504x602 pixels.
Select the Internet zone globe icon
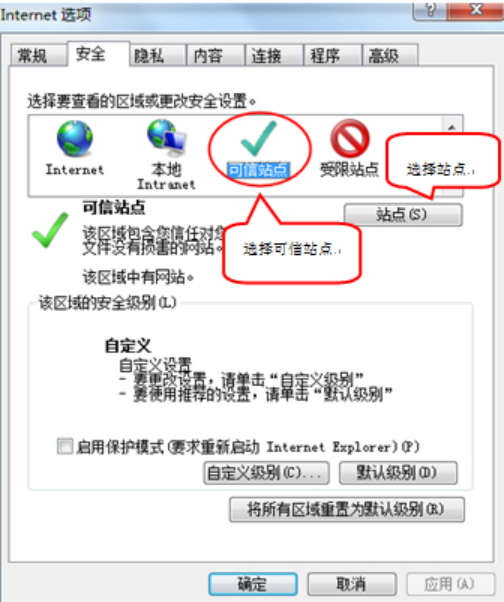tap(75, 138)
